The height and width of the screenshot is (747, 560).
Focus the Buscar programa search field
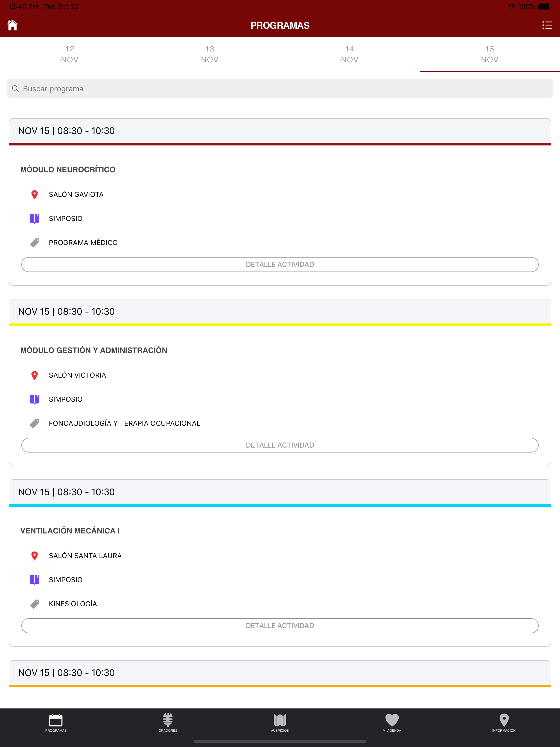click(280, 89)
